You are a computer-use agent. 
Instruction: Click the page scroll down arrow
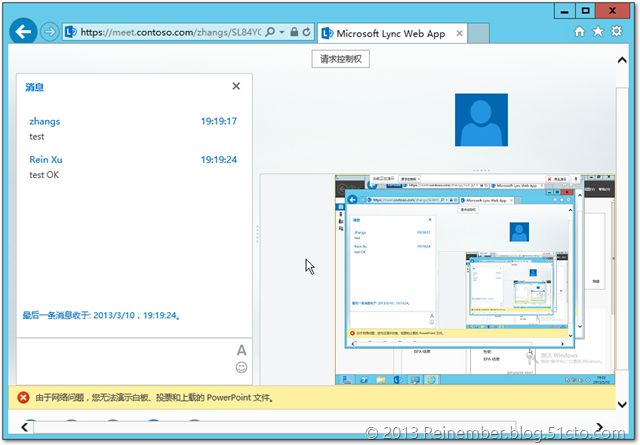pyautogui.click(x=622, y=404)
